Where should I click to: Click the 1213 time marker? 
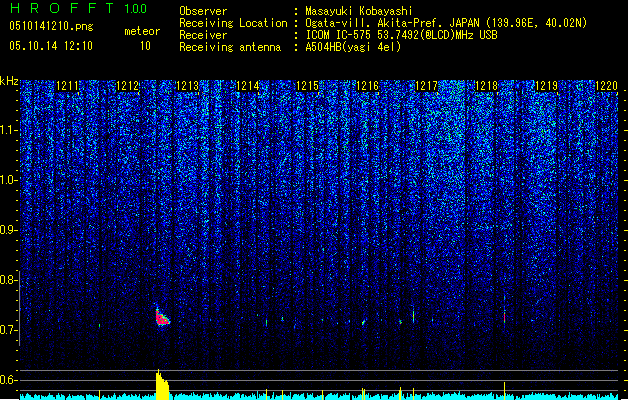[x=187, y=86]
